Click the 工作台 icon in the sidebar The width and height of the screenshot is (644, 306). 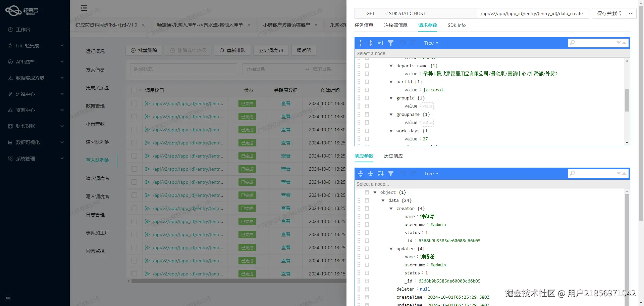coord(10,30)
